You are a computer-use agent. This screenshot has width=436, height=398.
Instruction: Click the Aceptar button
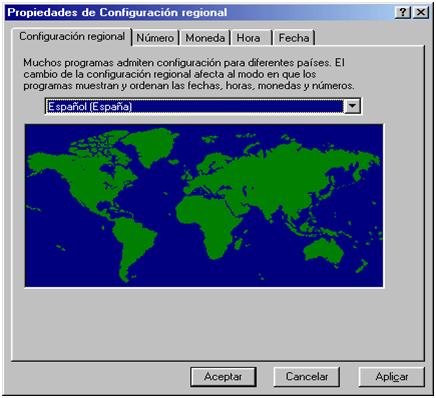[223, 377]
